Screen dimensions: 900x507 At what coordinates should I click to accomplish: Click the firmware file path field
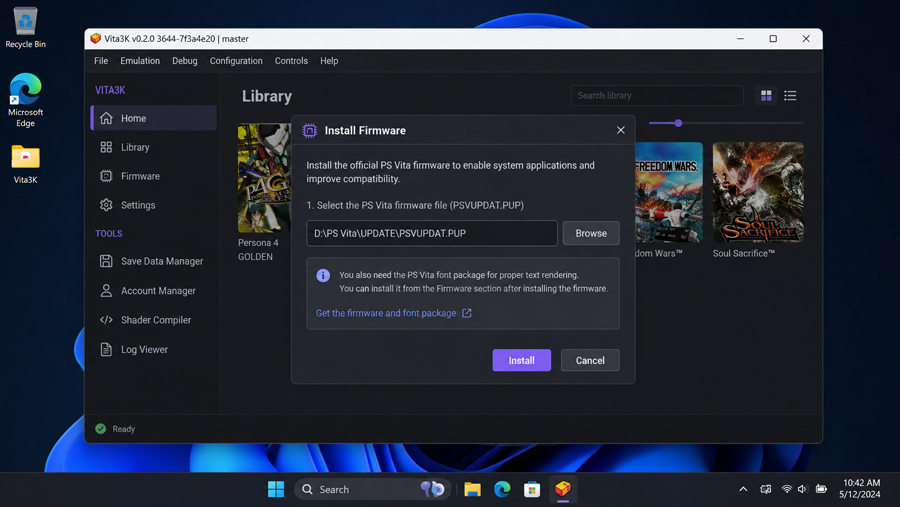point(432,233)
